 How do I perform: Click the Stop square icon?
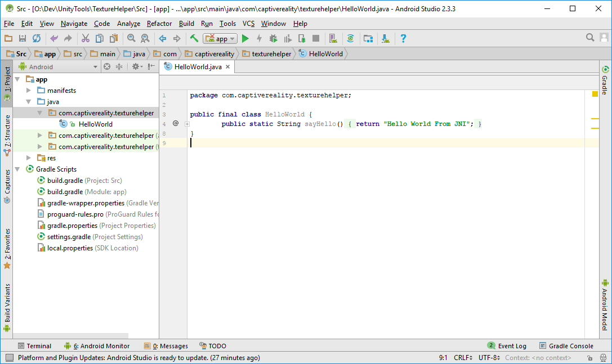[316, 38]
